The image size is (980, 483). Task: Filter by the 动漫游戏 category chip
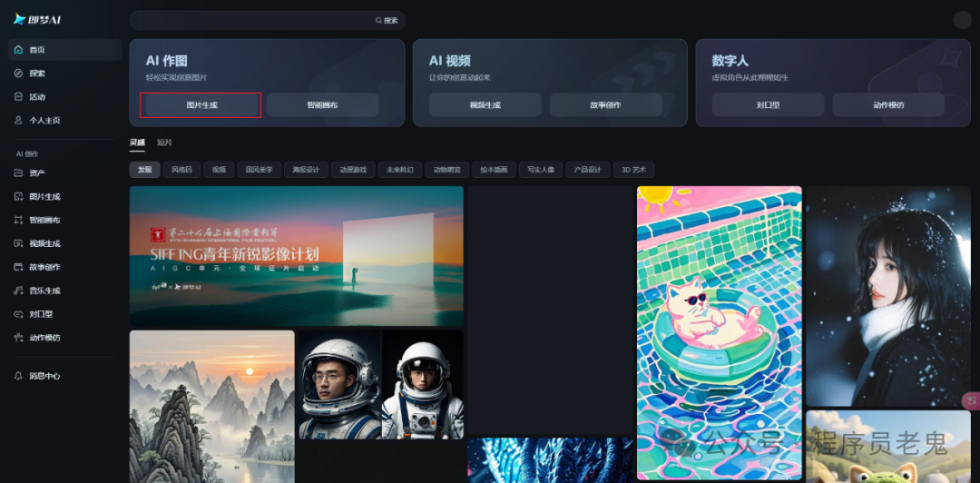(352, 170)
